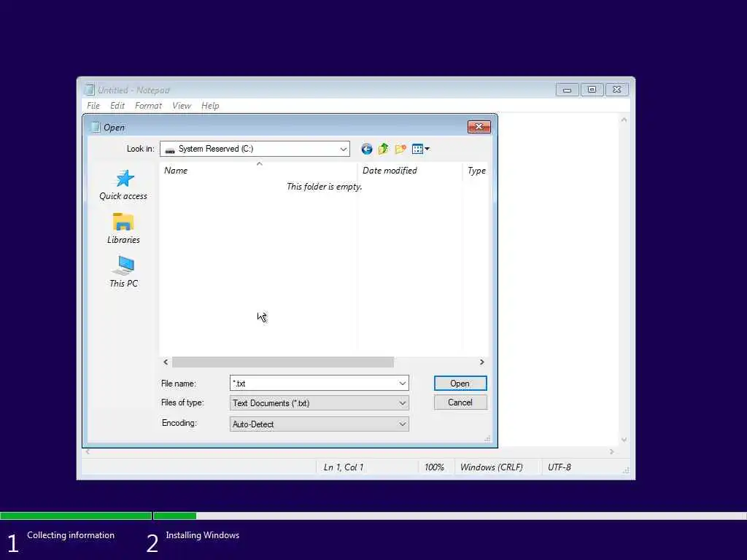Screen dimensions: 747x560
Task: Click the Open dialog resize grip
Action: point(487,438)
